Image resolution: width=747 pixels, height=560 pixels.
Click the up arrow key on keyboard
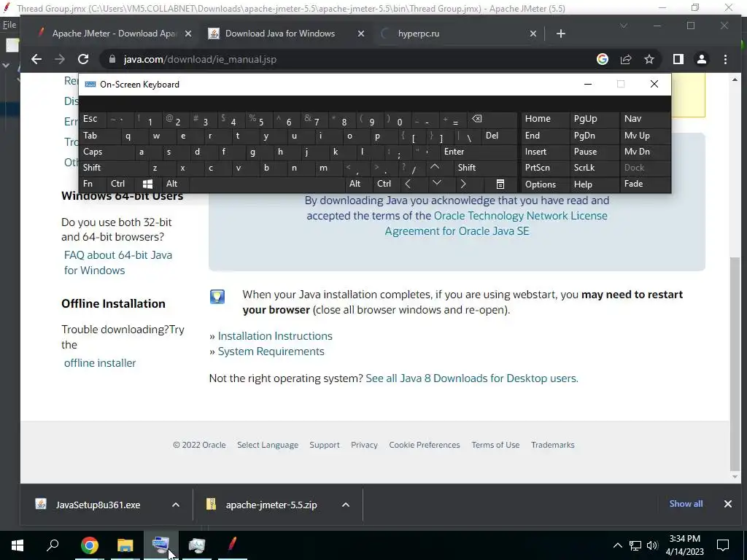(435, 167)
